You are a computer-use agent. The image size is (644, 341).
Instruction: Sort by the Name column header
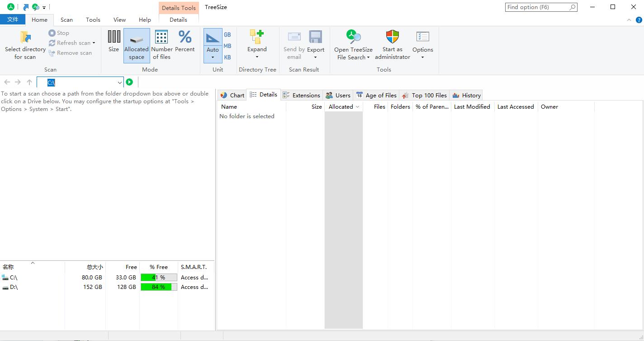pyautogui.click(x=251, y=107)
